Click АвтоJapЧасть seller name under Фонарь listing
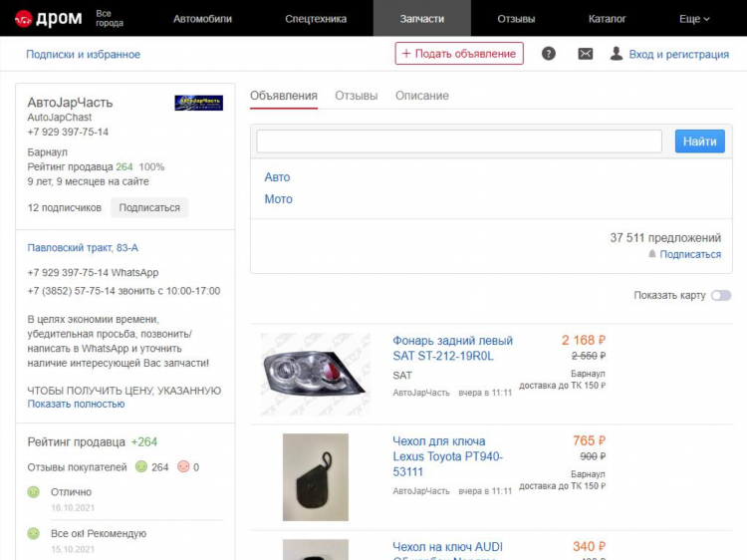This screenshot has width=747, height=560. (x=421, y=393)
